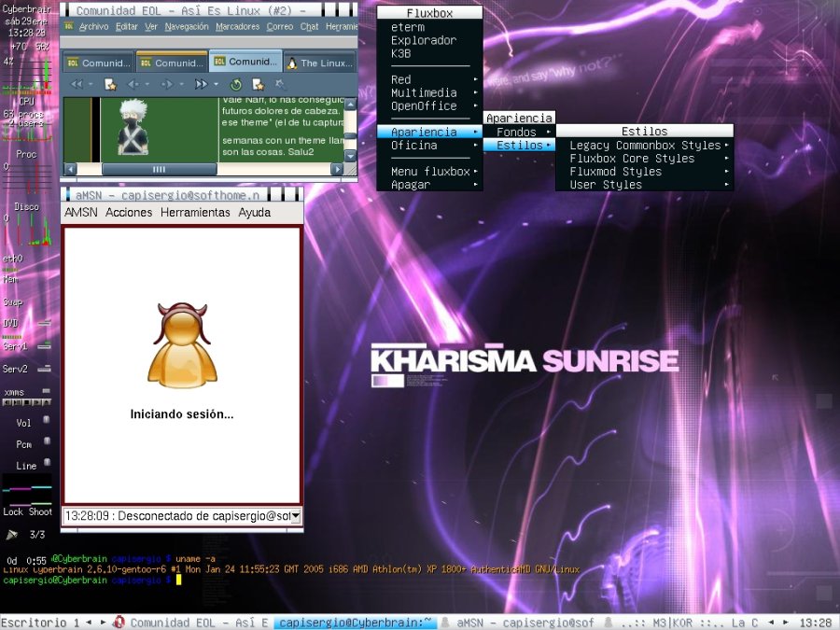
Task: Open Archivo menu in browser
Action: tap(93, 26)
